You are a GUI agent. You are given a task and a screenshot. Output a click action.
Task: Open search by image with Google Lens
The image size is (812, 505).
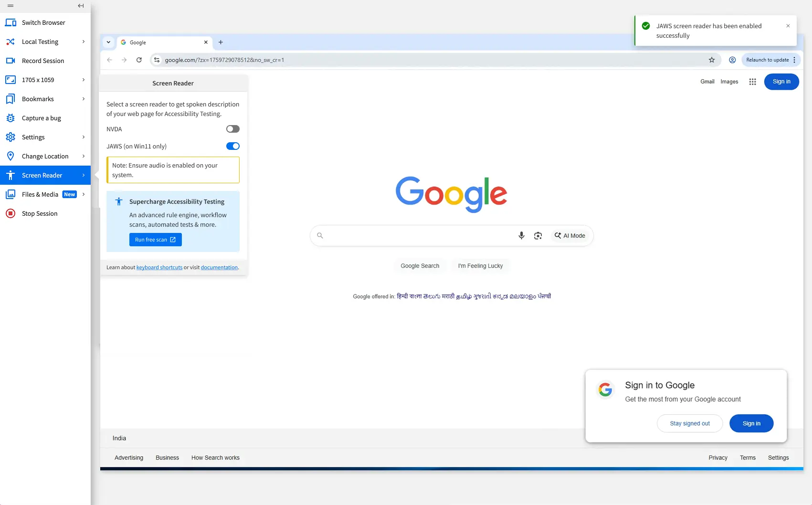coord(538,235)
